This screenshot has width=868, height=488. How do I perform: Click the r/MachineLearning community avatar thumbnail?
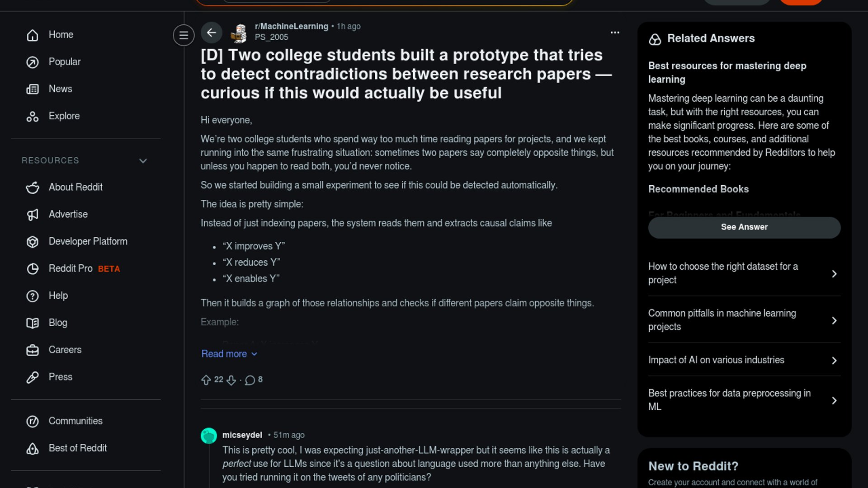tap(239, 33)
